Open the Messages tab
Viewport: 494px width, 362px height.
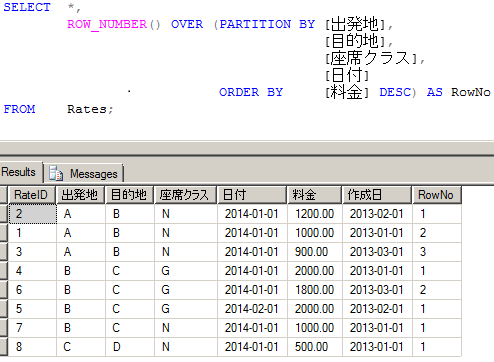pos(84,174)
